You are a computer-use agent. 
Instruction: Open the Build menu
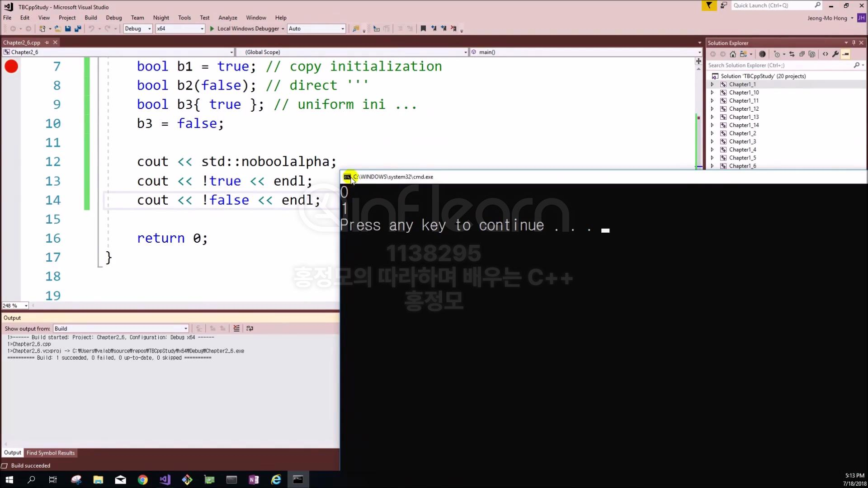90,18
